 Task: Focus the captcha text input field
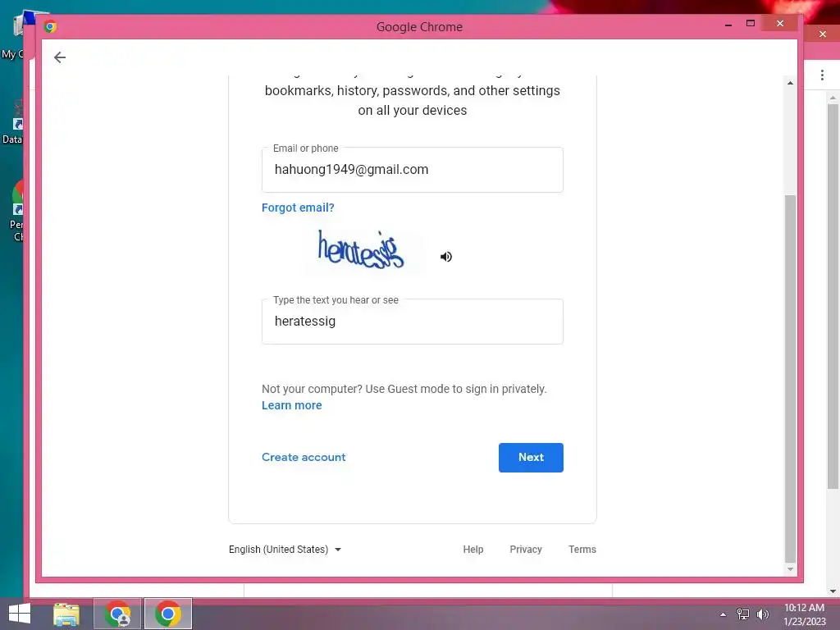(412, 322)
